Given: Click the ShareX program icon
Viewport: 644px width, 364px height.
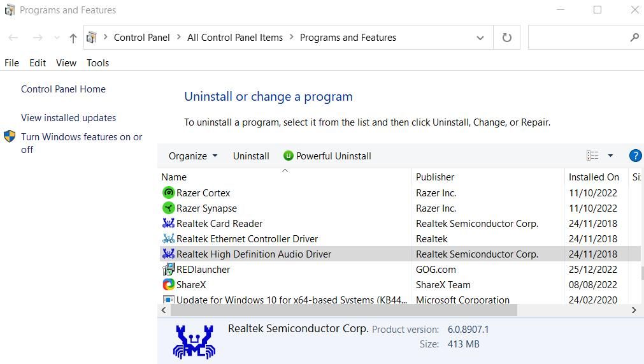Looking at the screenshot, I should pyautogui.click(x=168, y=284).
